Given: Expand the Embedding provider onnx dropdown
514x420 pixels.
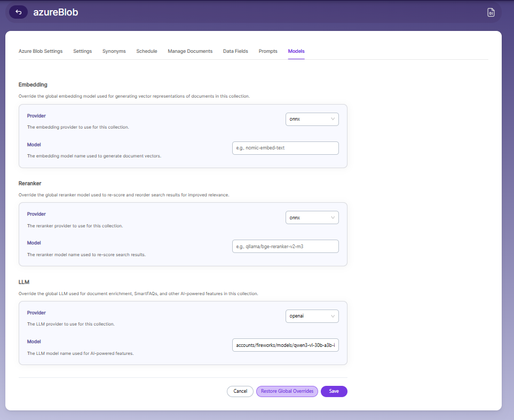Looking at the screenshot, I should (x=312, y=119).
